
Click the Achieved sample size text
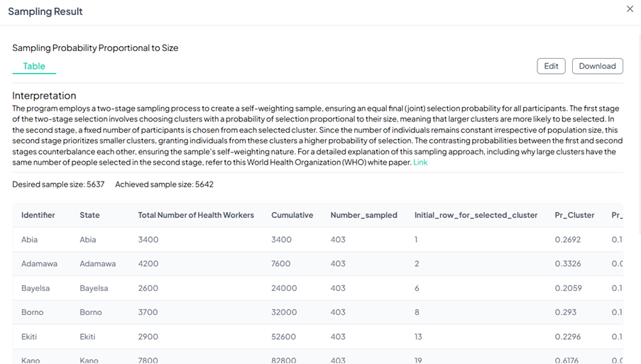click(x=164, y=184)
